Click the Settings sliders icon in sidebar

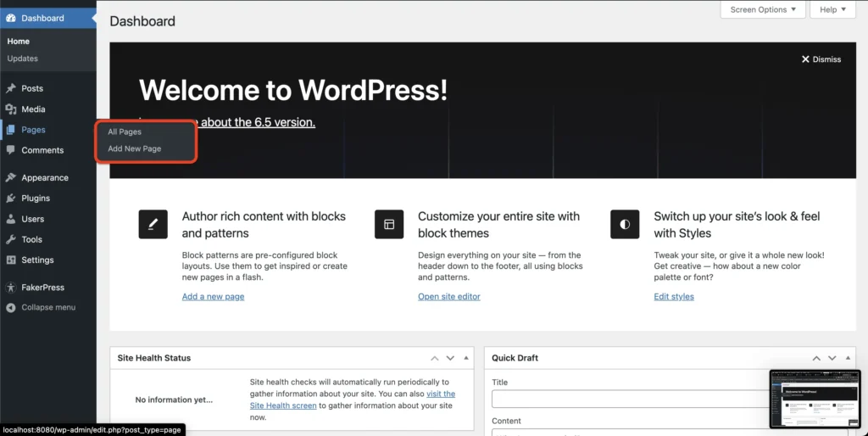click(10, 260)
